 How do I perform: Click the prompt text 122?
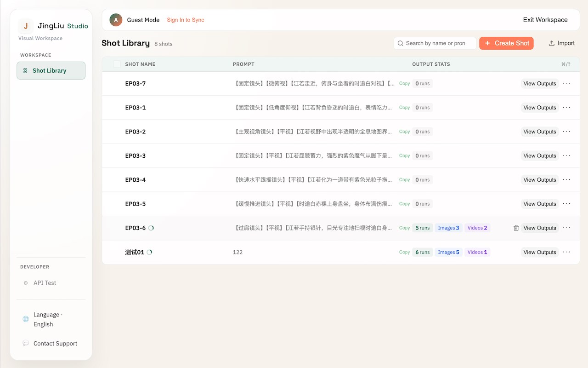pyautogui.click(x=237, y=252)
